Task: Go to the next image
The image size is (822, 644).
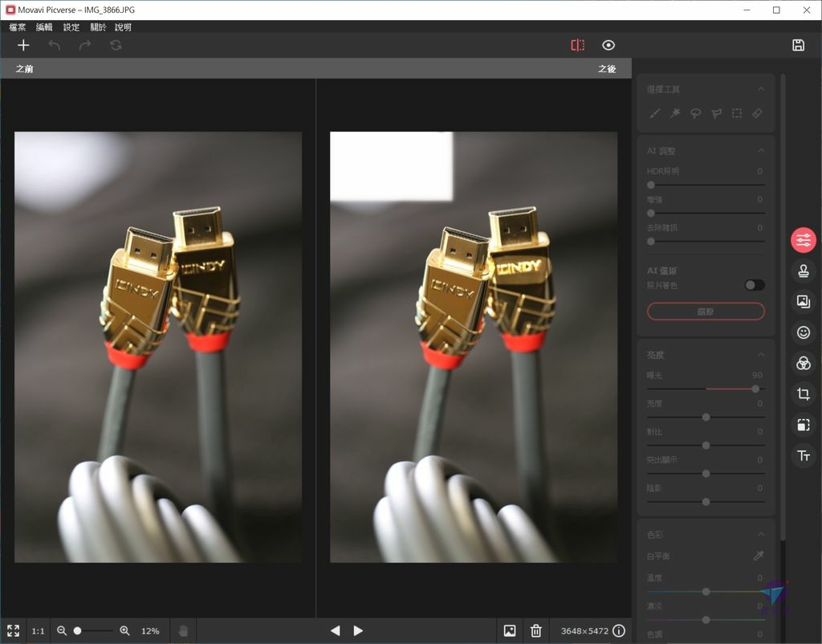Action: pyautogui.click(x=358, y=631)
